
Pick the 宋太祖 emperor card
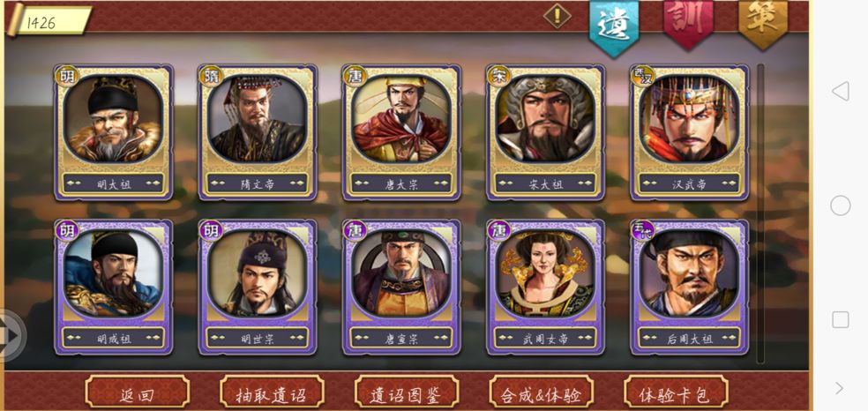(x=545, y=132)
